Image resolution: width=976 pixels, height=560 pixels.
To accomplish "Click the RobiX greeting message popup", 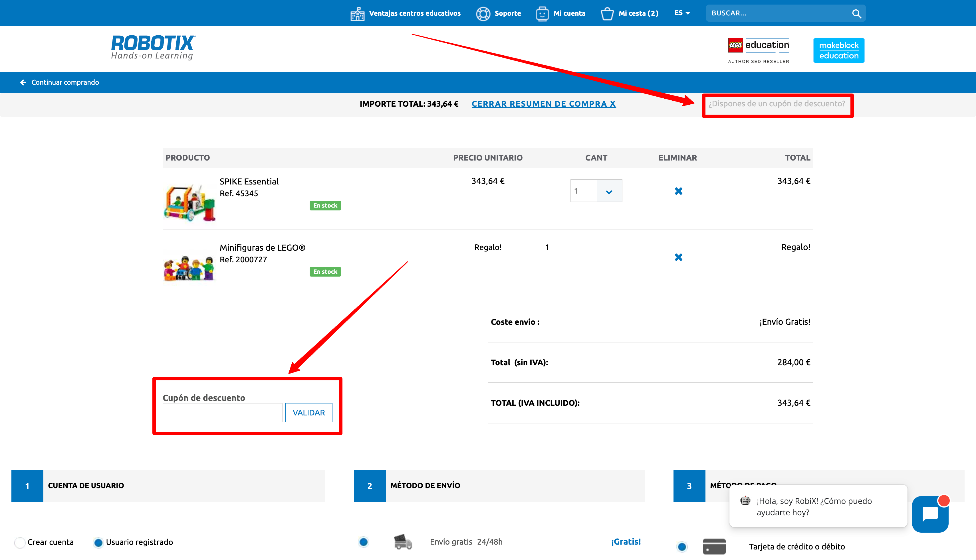I will pyautogui.click(x=818, y=506).
